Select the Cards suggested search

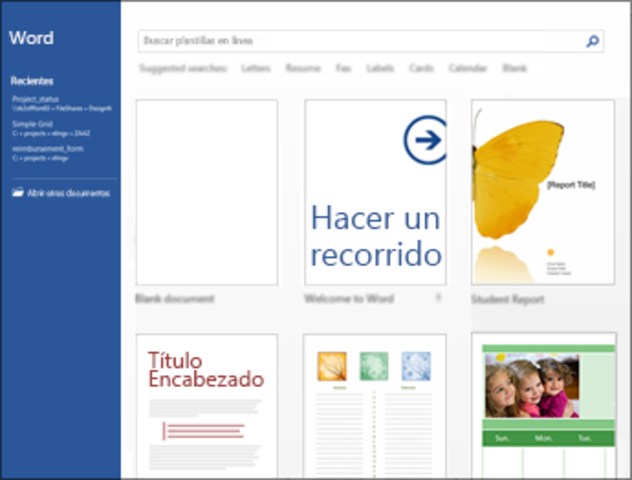pyautogui.click(x=421, y=68)
